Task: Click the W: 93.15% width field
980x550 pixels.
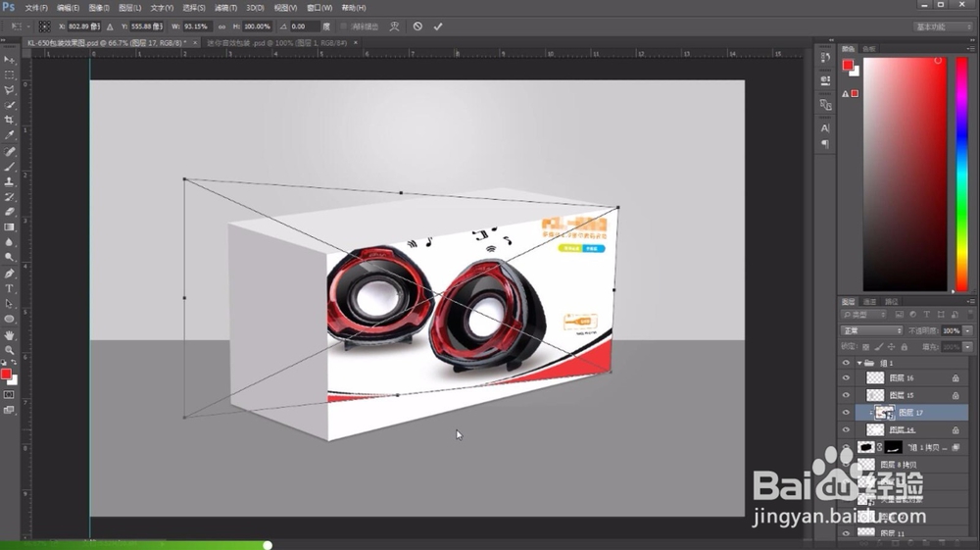Action: point(196,26)
